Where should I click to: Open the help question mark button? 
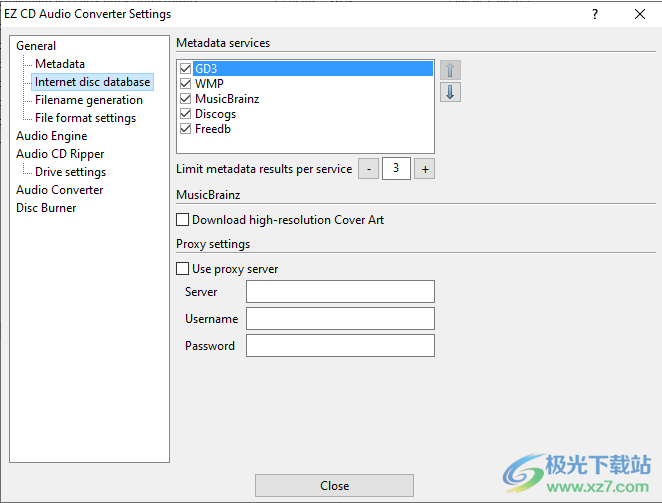pos(595,14)
